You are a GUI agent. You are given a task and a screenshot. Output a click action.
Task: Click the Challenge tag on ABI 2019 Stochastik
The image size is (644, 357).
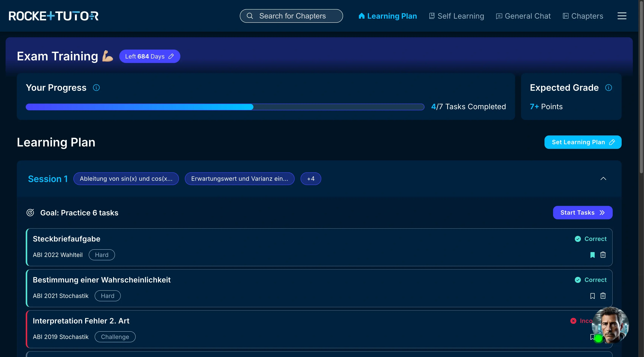[x=115, y=337]
